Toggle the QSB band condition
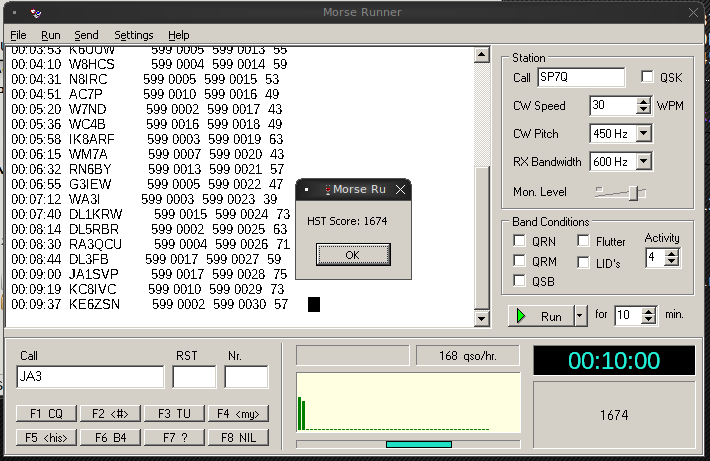 [x=519, y=280]
